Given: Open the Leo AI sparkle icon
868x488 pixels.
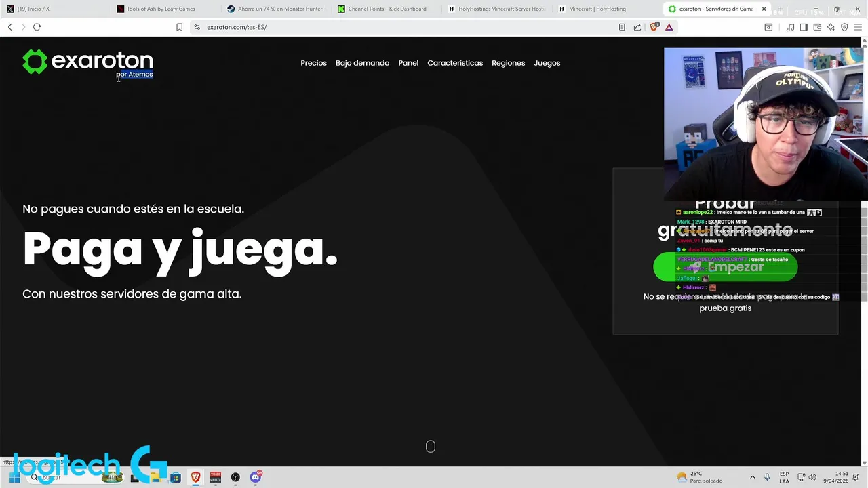Looking at the screenshot, I should 831,27.
